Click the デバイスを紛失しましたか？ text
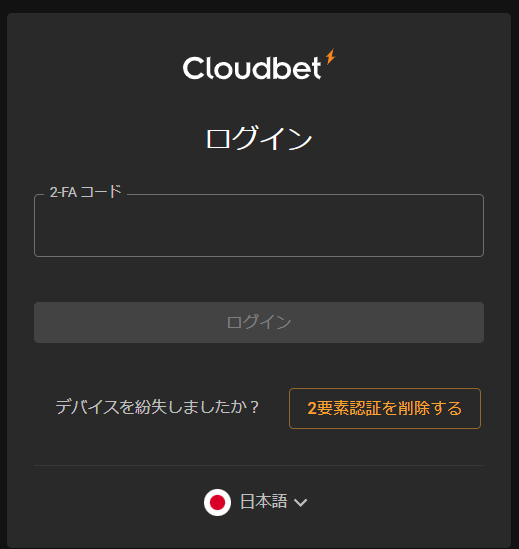519x549 pixels. tap(157, 407)
